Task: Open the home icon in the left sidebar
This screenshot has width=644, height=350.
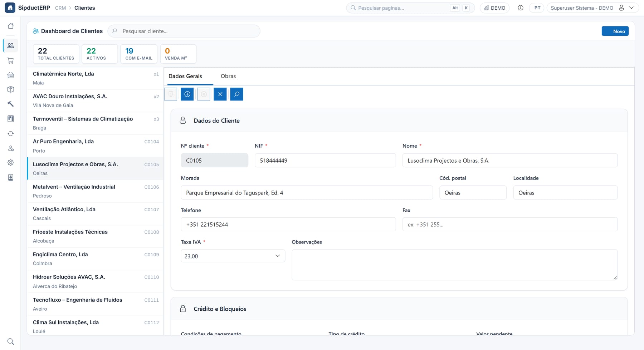Action: tap(11, 26)
